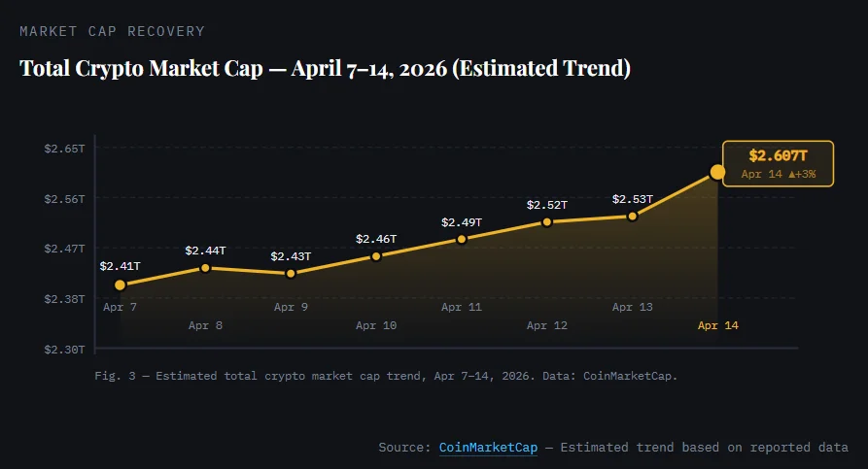Select the $2.52T point on the line
The image size is (868, 469).
pyautogui.click(x=547, y=222)
